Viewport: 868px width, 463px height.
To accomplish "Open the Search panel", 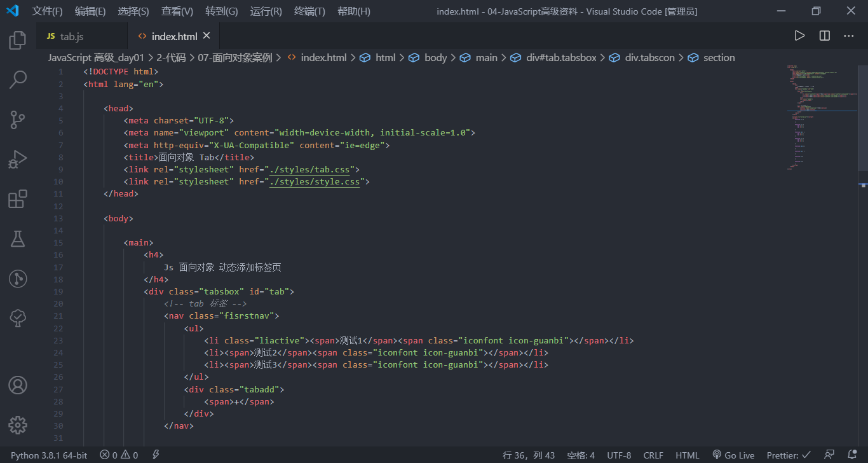I will (x=17, y=79).
